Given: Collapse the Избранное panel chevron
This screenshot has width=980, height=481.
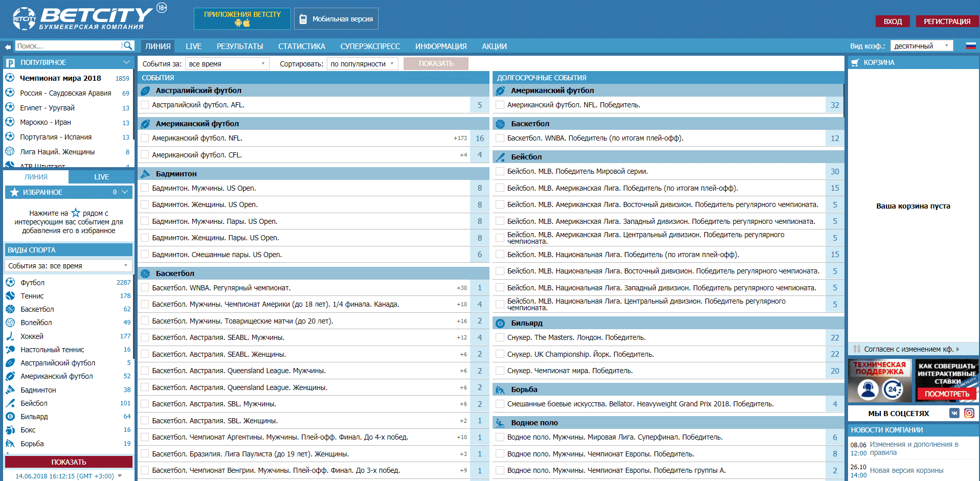Looking at the screenshot, I should [125, 192].
